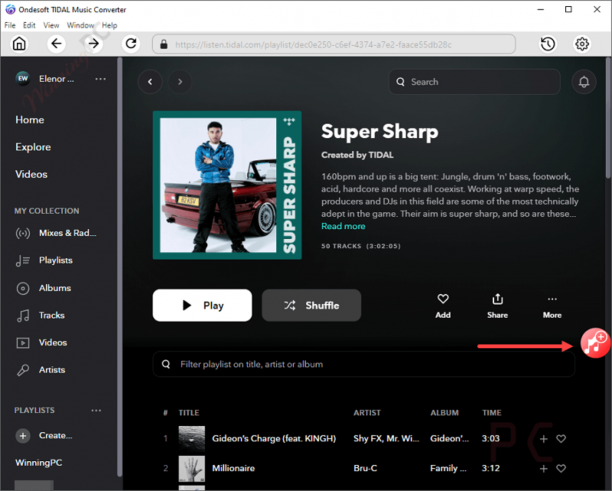
Task: Open Playlists in My Collection
Action: (x=44, y=260)
